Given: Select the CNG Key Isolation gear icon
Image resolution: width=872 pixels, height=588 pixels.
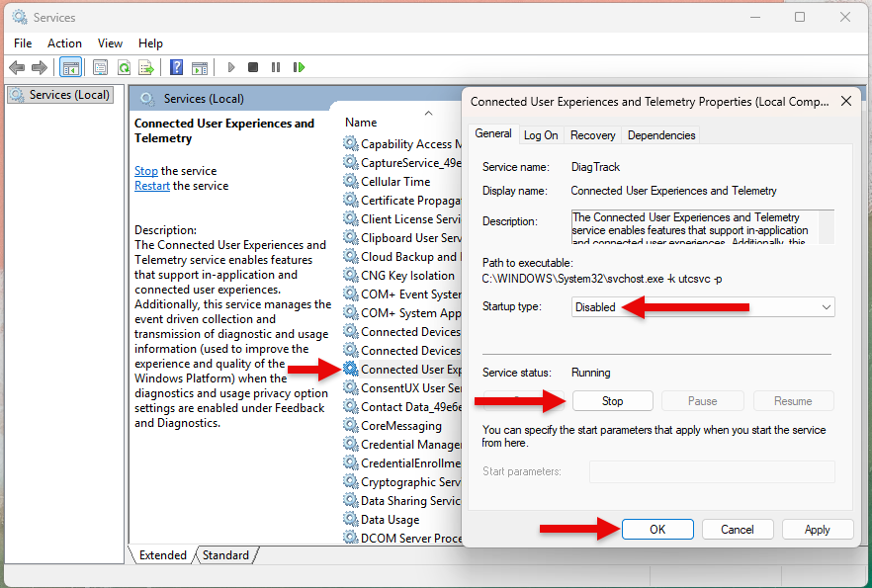Looking at the screenshot, I should tap(350, 275).
